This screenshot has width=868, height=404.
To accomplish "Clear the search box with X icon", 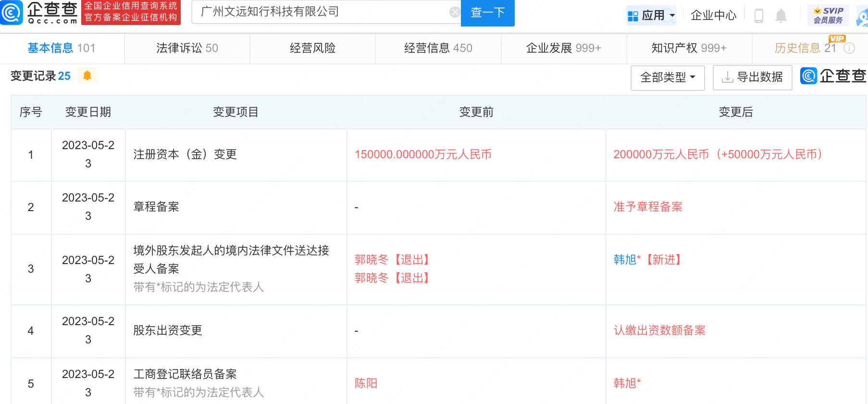I will 454,12.
